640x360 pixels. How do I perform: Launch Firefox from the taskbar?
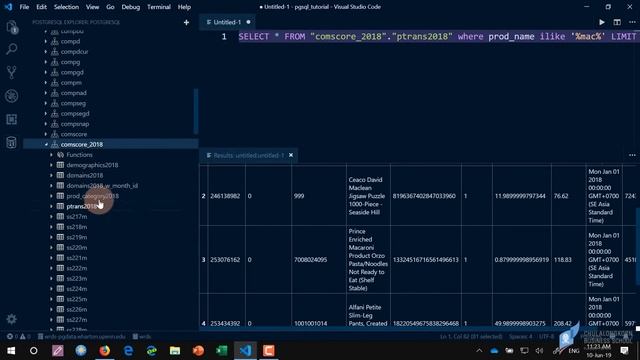(104, 351)
